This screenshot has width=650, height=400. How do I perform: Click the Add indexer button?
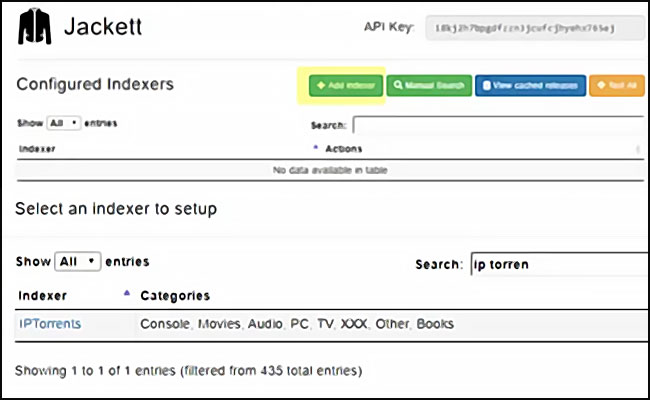point(346,85)
